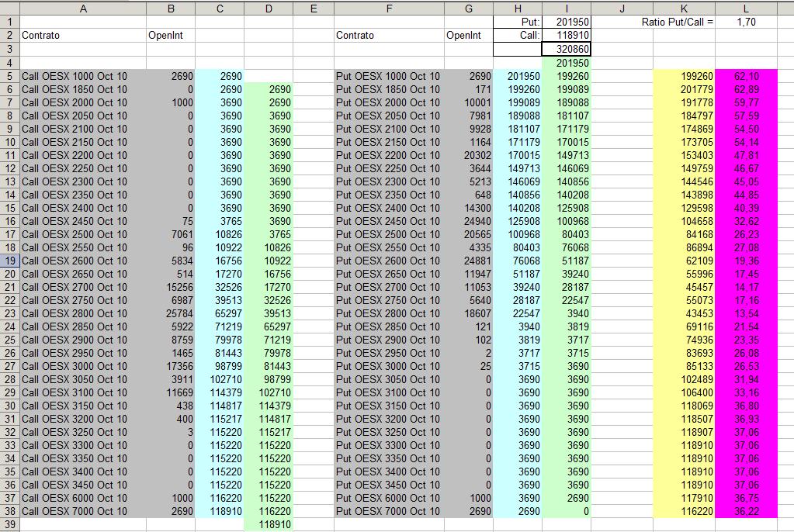Click cell 'Put OESX 7000 Oct 10'
The image size is (794, 532).
[389, 511]
